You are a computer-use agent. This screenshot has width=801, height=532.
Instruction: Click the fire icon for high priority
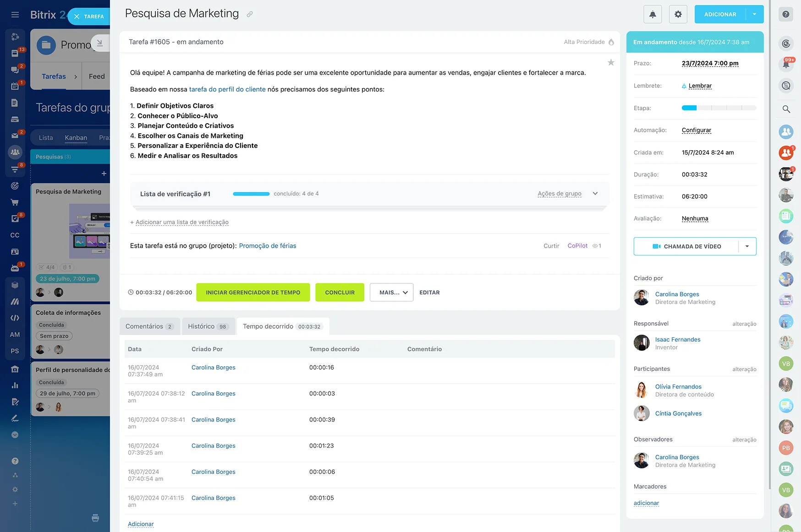(611, 42)
